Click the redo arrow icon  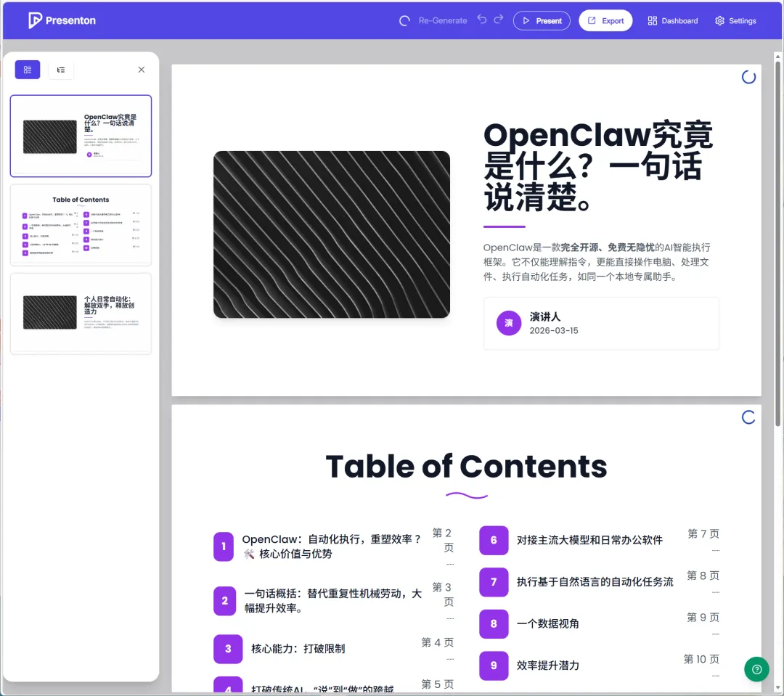click(x=499, y=20)
